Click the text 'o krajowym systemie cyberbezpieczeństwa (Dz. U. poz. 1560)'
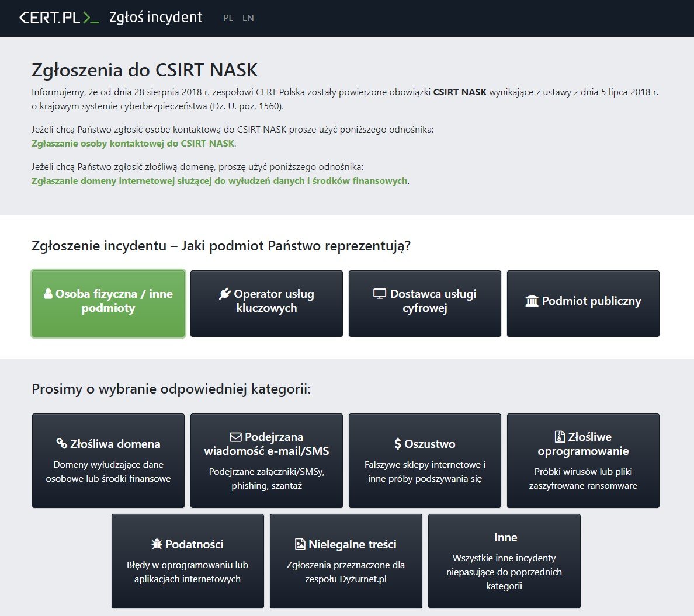Screen dimensions: 694x616 point(158,106)
